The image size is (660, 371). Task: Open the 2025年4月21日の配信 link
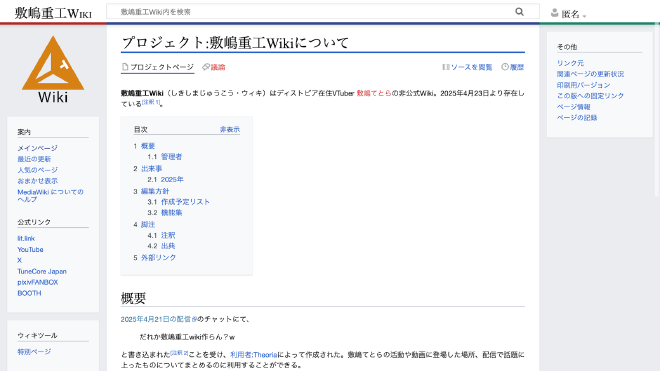[159, 319]
